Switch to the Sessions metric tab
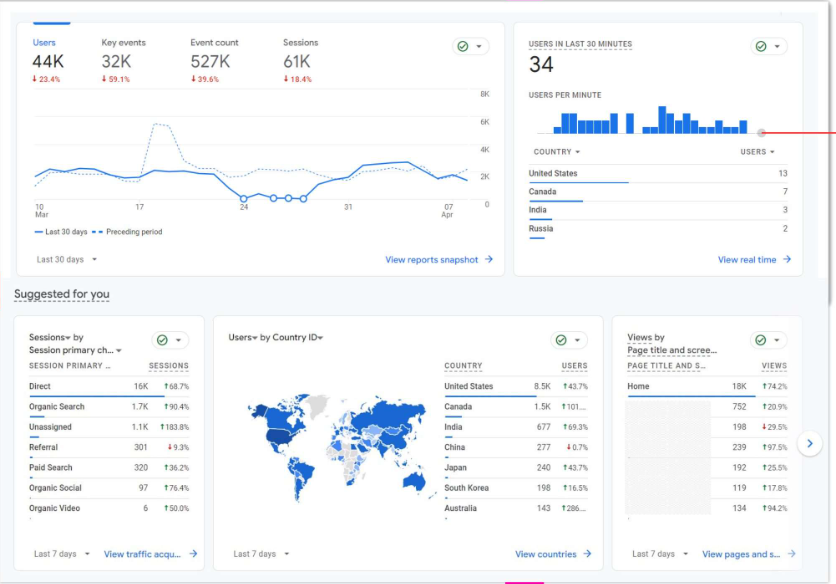Viewport: 836px width, 584px height. coord(300,60)
